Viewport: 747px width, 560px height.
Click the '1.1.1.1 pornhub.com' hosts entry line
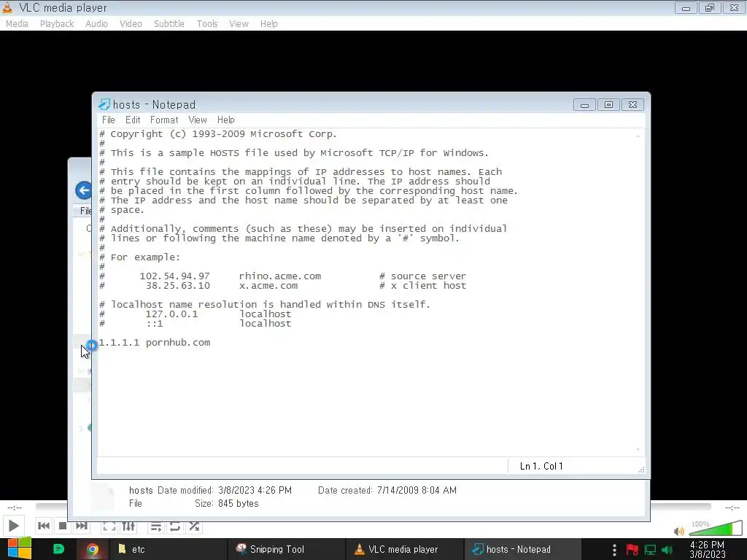155,343
